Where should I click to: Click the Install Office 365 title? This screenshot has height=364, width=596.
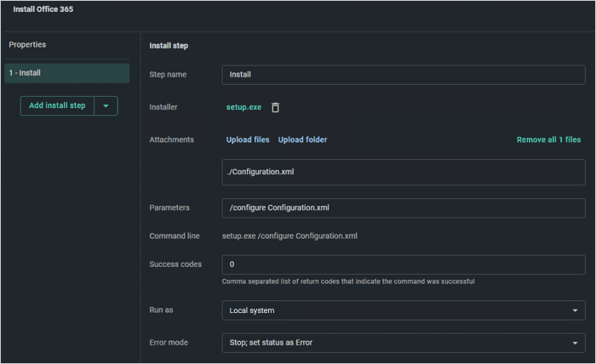click(x=43, y=9)
